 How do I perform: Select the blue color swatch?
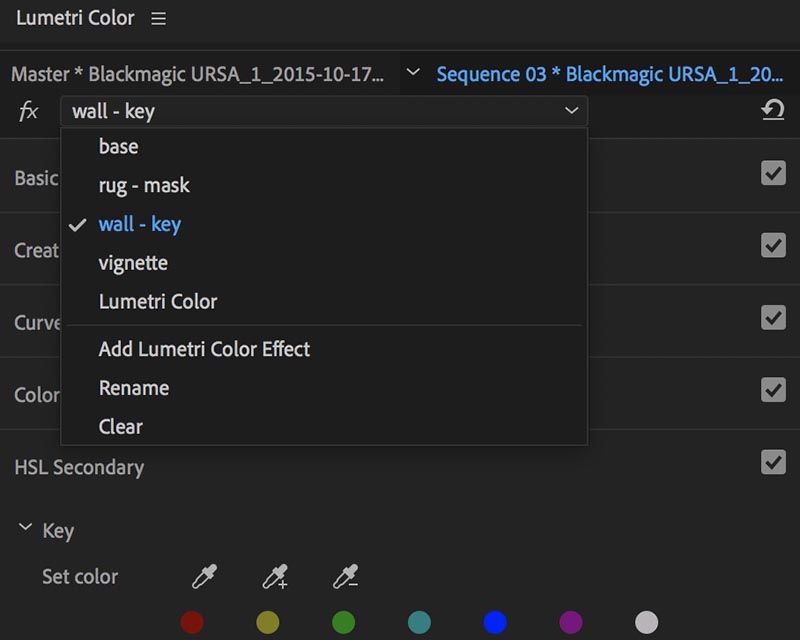[495, 623]
